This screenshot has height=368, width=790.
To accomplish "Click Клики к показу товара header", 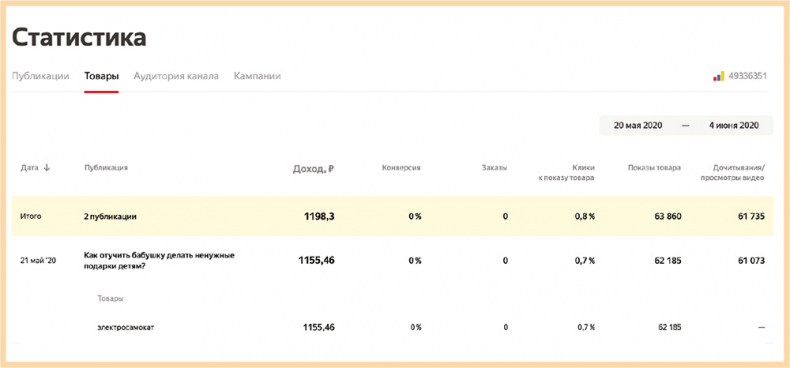I will 567,172.
